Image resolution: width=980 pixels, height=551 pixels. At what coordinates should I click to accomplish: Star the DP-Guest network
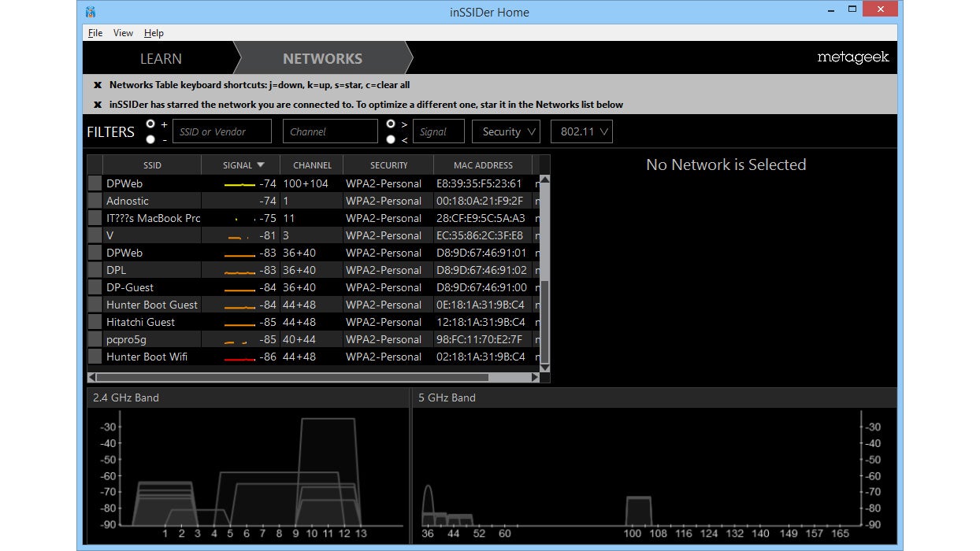(x=95, y=287)
